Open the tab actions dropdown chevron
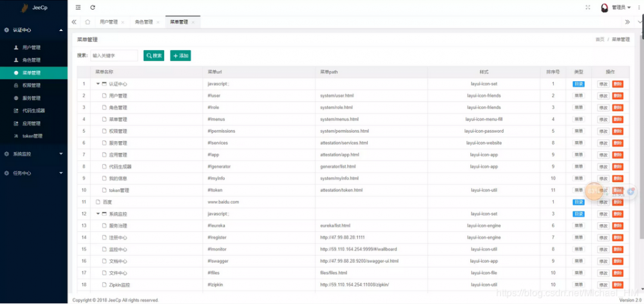The image size is (644, 304). 639,22
